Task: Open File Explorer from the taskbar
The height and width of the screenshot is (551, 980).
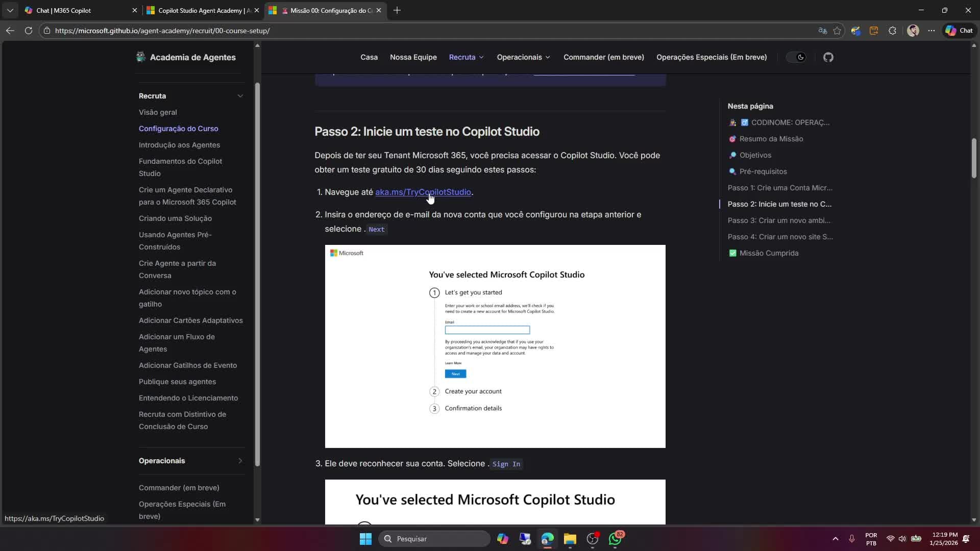Action: (x=570, y=539)
